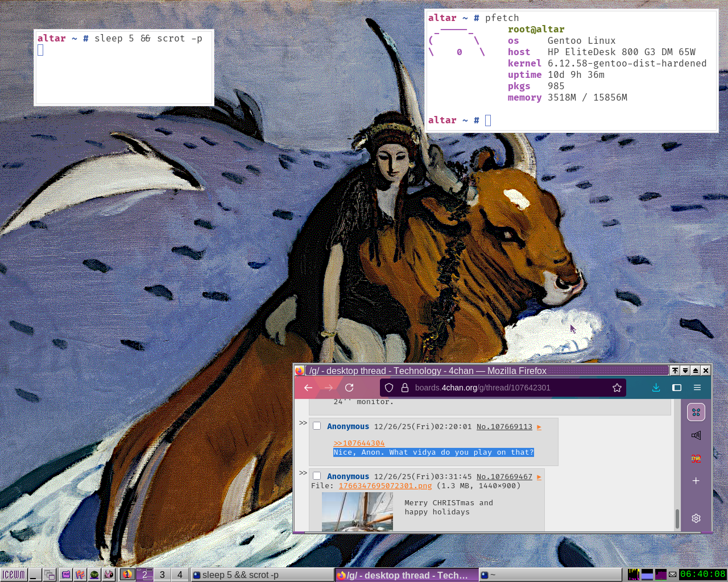
Task: Focus the '~' terminal taskbar entry
Action: (x=550, y=575)
